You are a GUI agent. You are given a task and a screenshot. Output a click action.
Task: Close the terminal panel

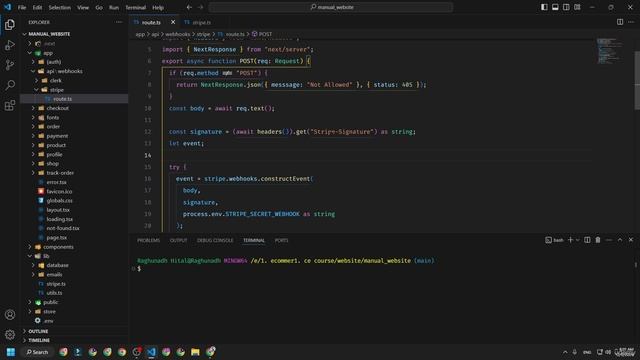click(x=631, y=240)
